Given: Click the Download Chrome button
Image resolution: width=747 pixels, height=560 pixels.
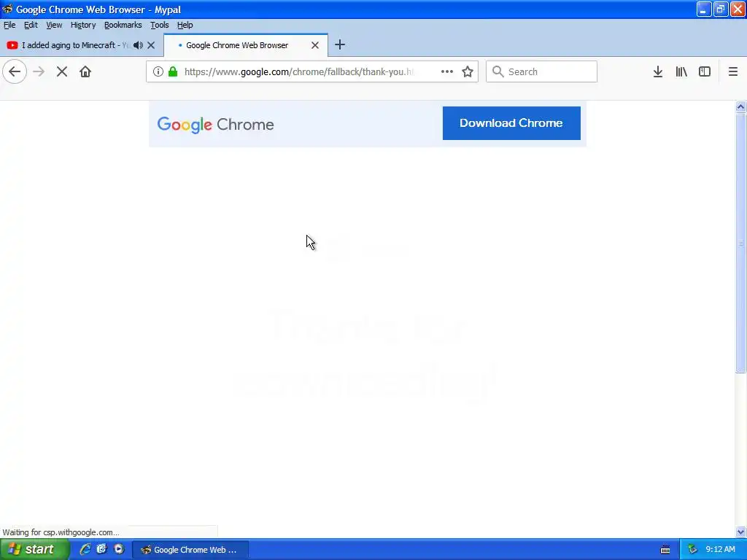Looking at the screenshot, I should click(x=511, y=123).
